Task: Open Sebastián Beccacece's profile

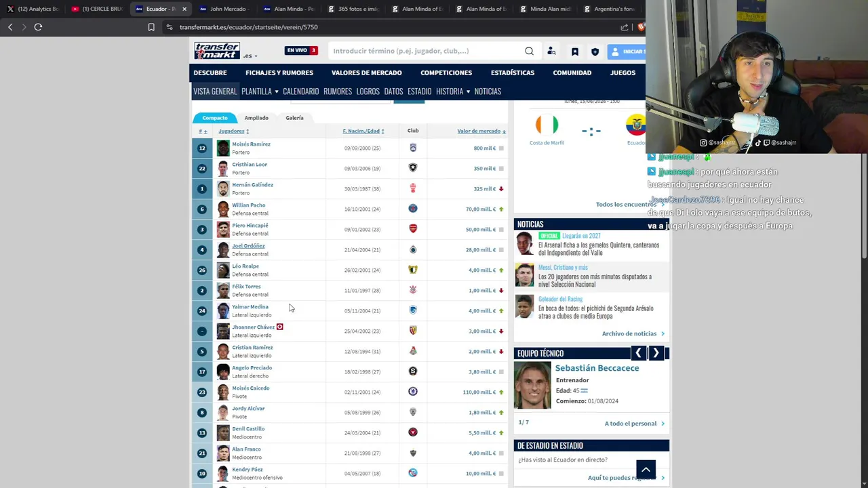Action: click(x=597, y=368)
